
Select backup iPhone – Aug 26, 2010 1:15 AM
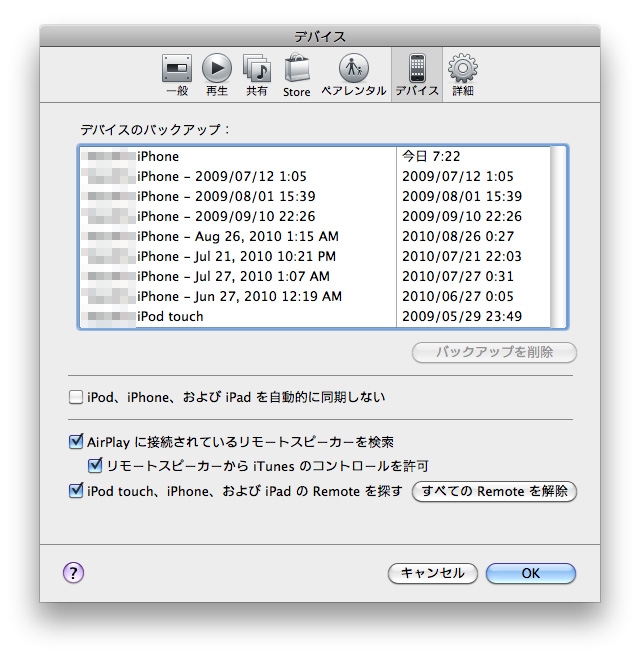tap(315, 236)
